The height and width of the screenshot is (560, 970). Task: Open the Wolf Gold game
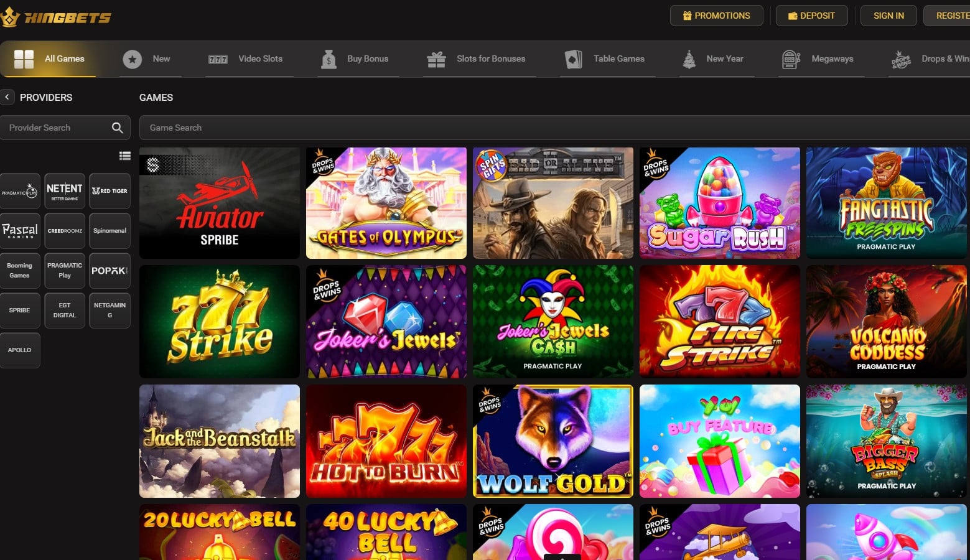(553, 441)
